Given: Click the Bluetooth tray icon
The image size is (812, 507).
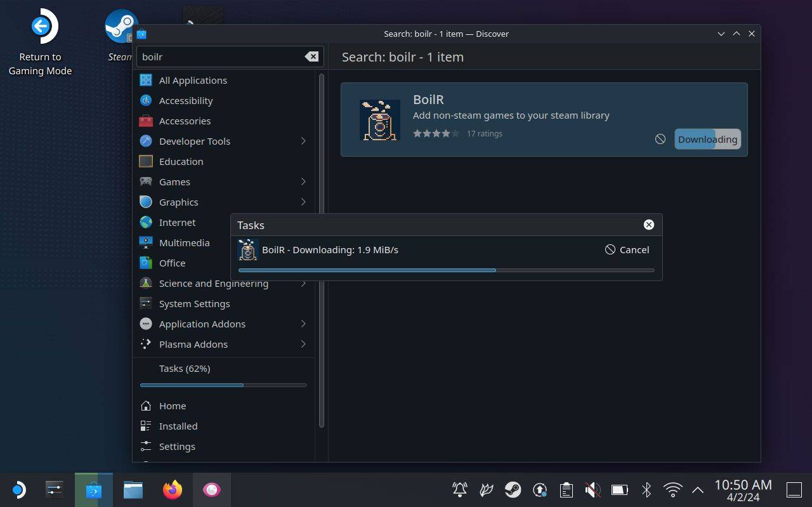Looking at the screenshot, I should coord(646,489).
